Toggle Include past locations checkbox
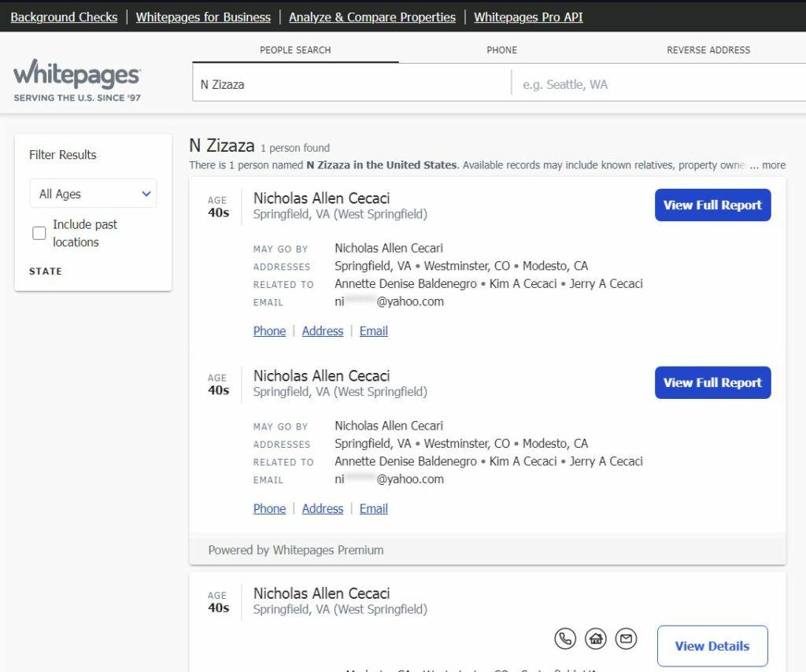The image size is (806, 672). tap(39, 233)
